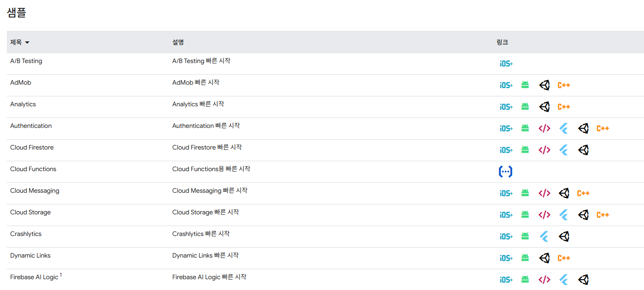Open the iOS+ sample for Crashlytics

506,236
